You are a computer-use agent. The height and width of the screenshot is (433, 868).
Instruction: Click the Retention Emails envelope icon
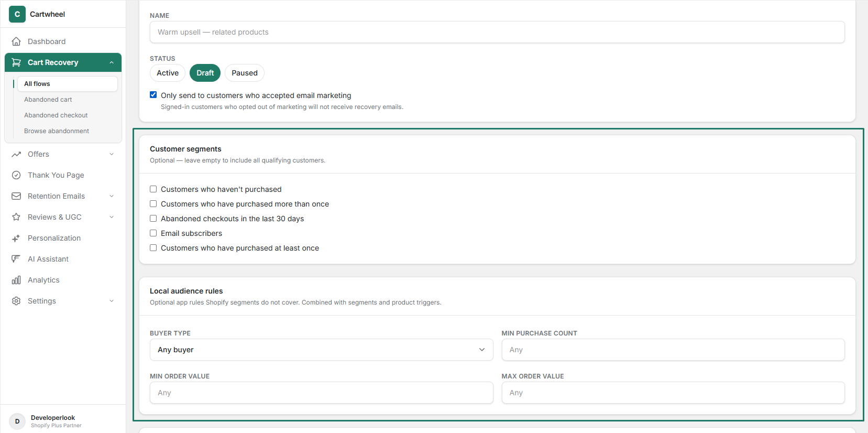[16, 196]
